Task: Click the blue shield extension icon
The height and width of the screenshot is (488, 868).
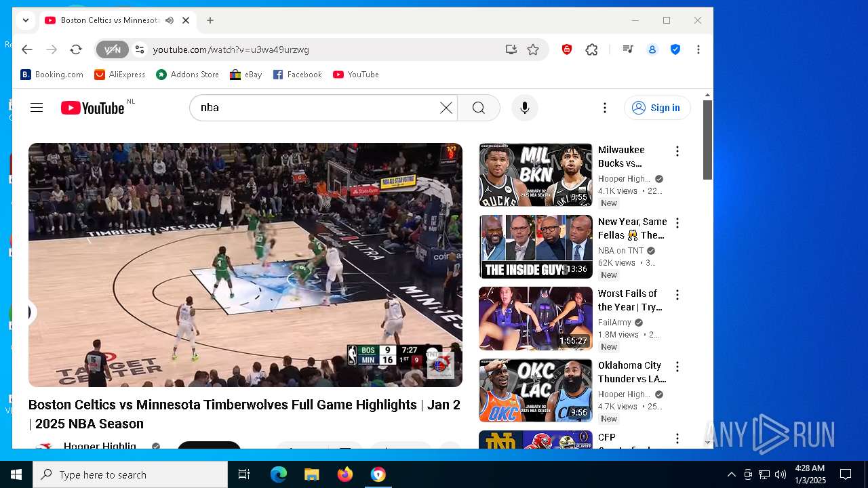Action: [675, 49]
